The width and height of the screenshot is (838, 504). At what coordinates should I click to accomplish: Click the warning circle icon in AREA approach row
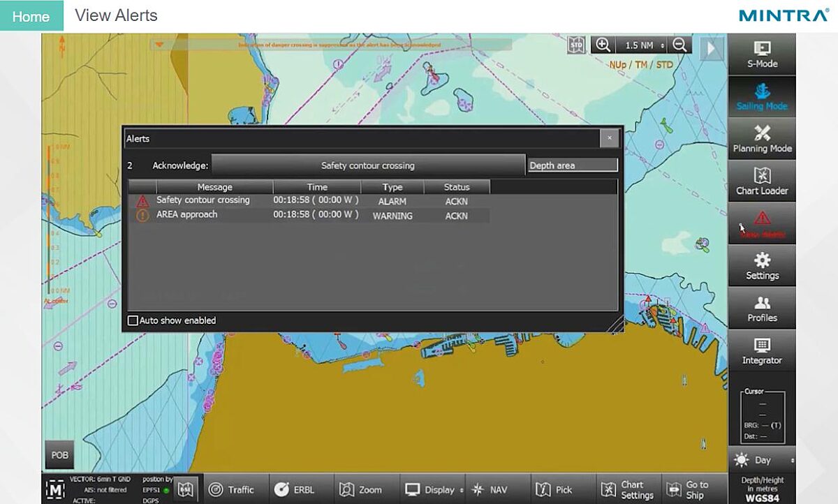click(x=142, y=216)
